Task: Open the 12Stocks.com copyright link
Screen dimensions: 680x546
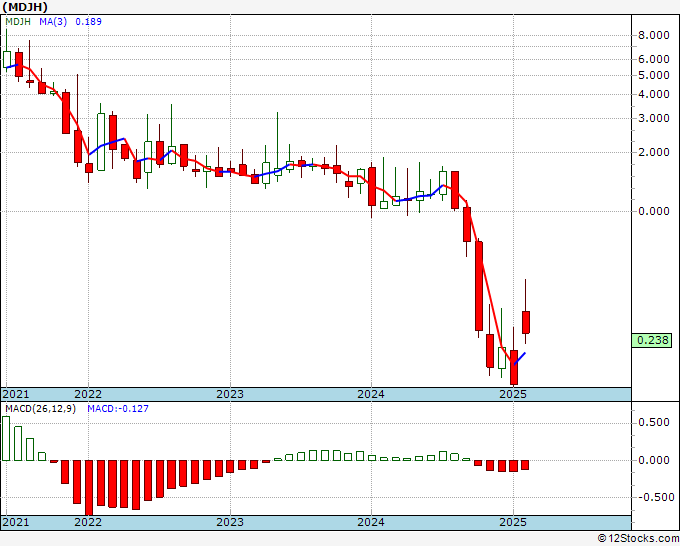Action: tap(638, 538)
